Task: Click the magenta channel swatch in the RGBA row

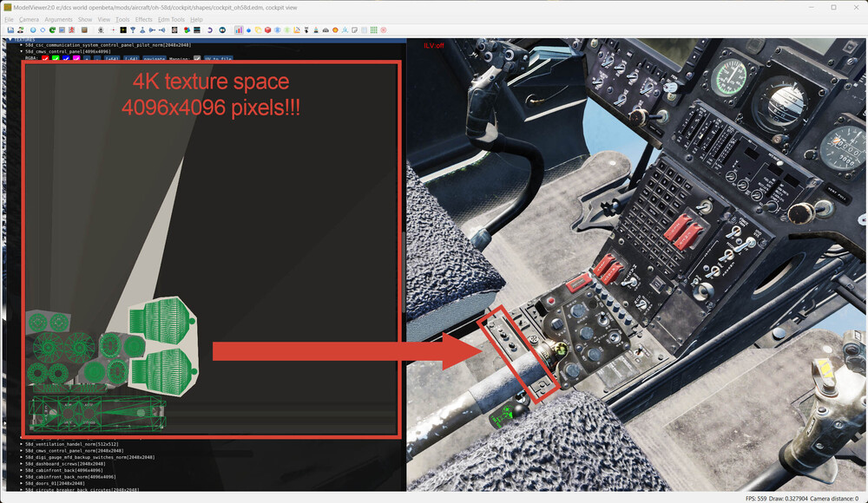Action: point(77,56)
